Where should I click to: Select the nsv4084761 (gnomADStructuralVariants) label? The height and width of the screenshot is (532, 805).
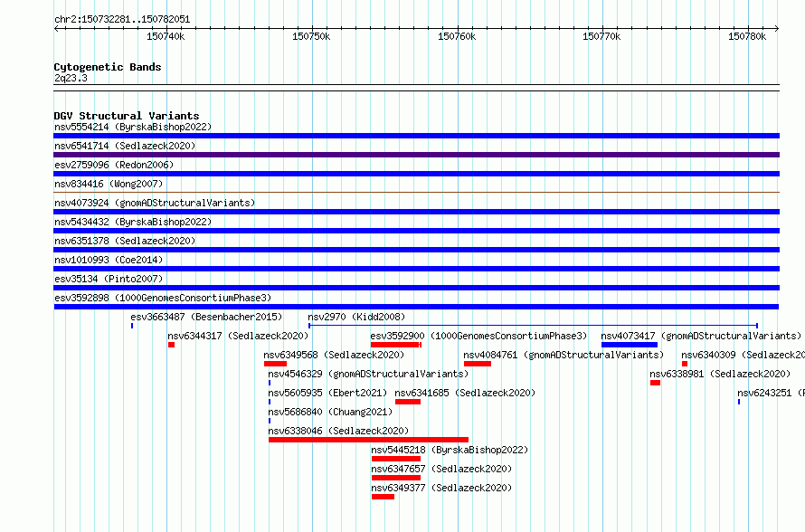pos(563,355)
